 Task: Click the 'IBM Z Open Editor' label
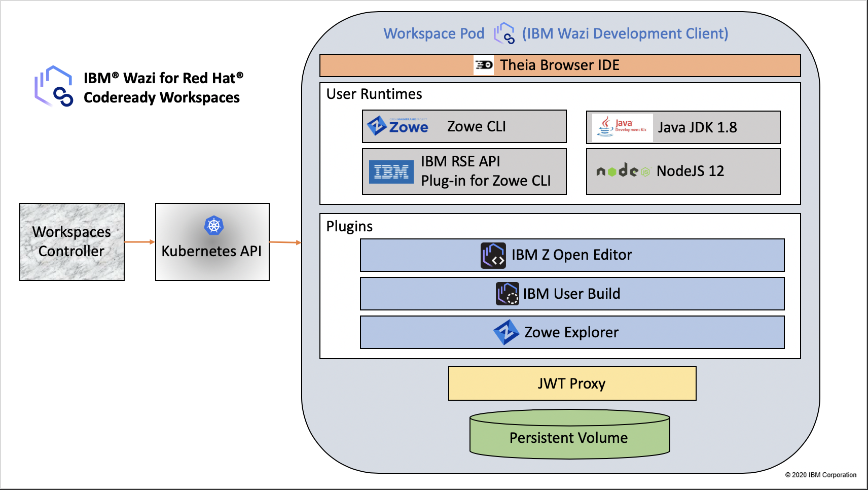tap(572, 255)
